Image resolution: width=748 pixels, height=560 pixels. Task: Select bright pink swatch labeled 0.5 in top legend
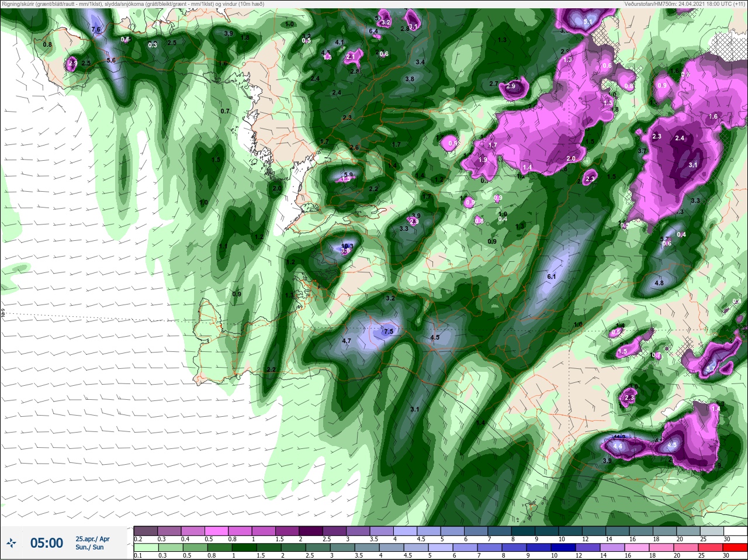coord(216,531)
